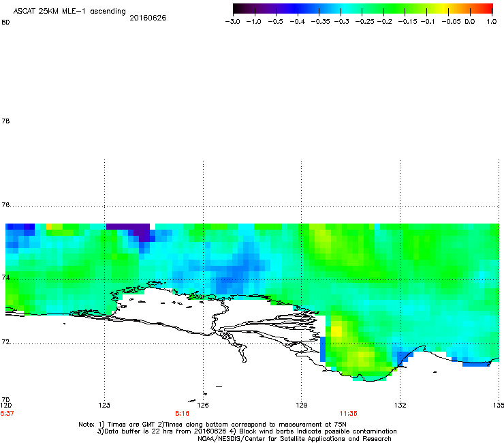Click the -0.05 color scale label
504x443 pixels.
pos(451,22)
